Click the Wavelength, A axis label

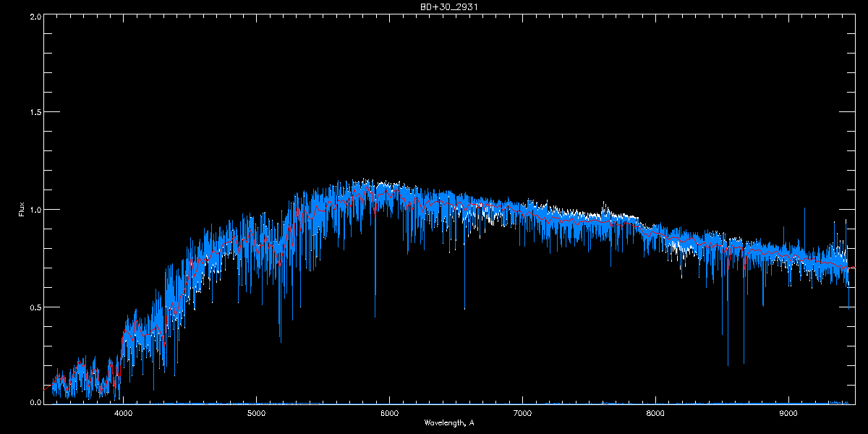coord(448,422)
